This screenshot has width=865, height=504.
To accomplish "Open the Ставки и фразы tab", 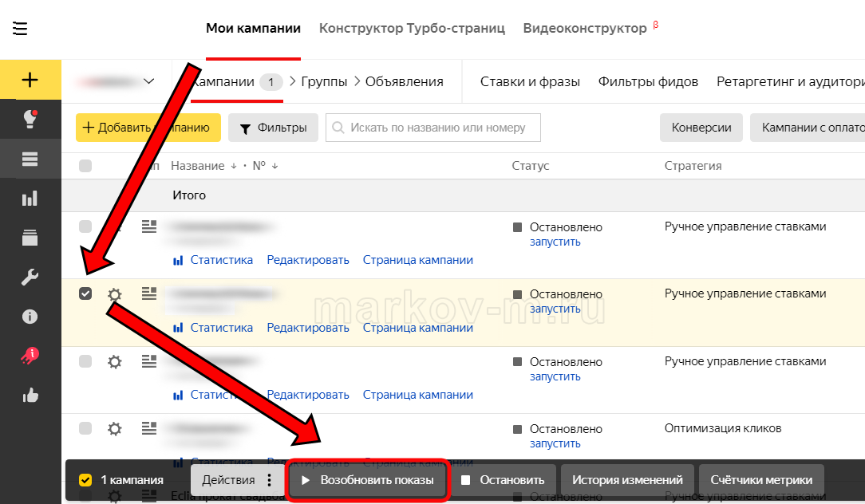I will (x=529, y=81).
